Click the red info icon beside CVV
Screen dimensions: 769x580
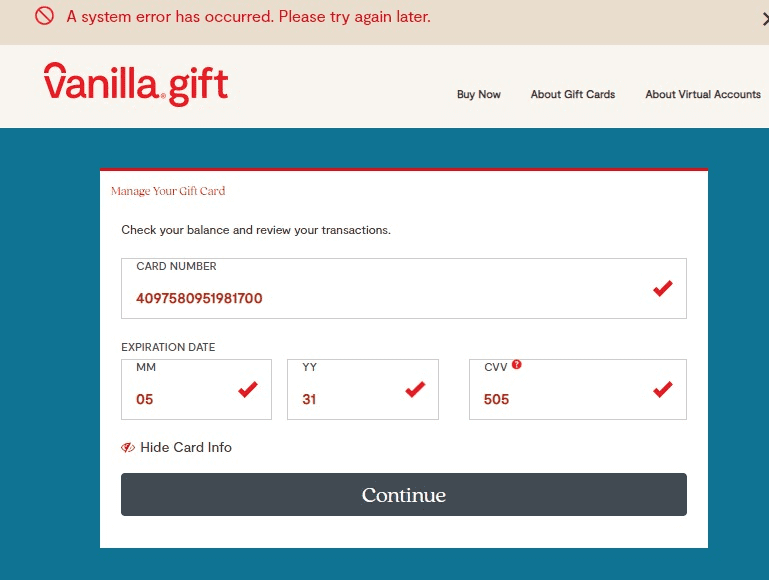pos(517,365)
